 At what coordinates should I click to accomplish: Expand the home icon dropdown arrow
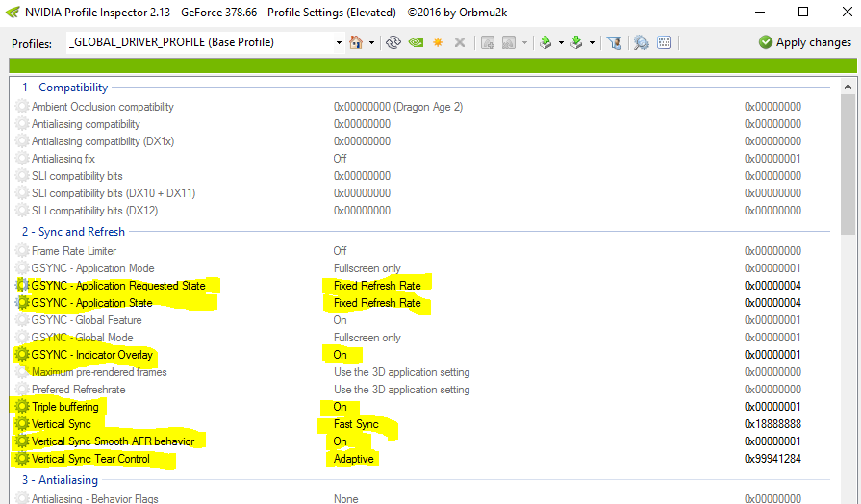tap(371, 42)
